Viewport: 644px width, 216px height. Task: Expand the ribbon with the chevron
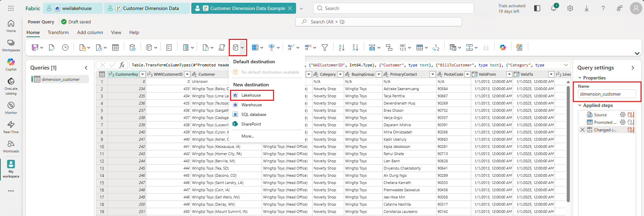tap(637, 53)
